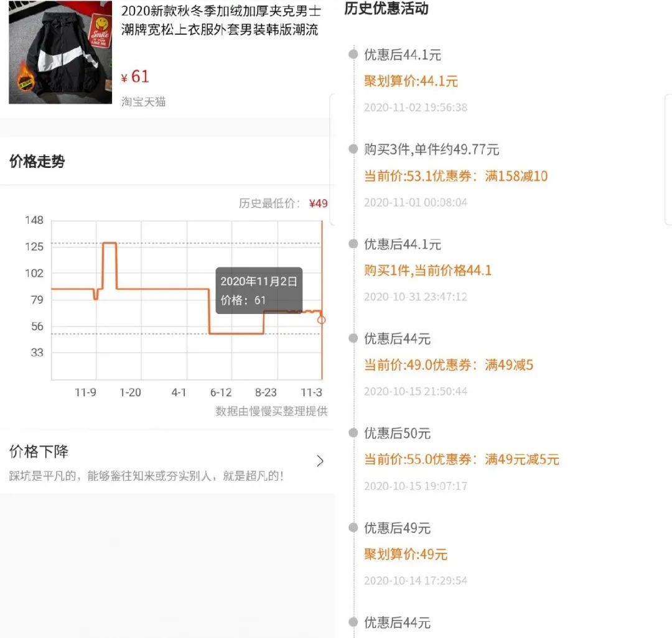Click the 聚划算价:49元 promotion text
Screen dimensions: 672x638
coord(406,555)
